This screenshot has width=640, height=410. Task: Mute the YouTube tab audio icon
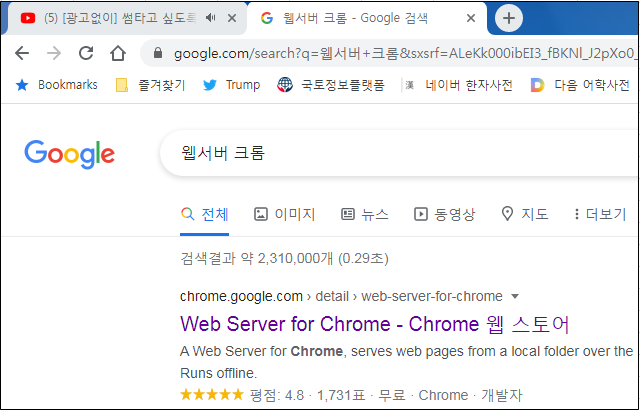tap(210, 18)
